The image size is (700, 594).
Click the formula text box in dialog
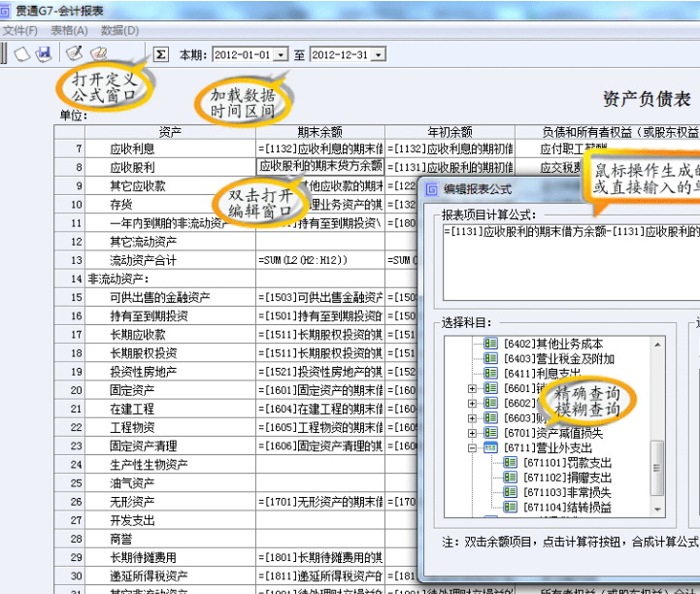coord(572,262)
